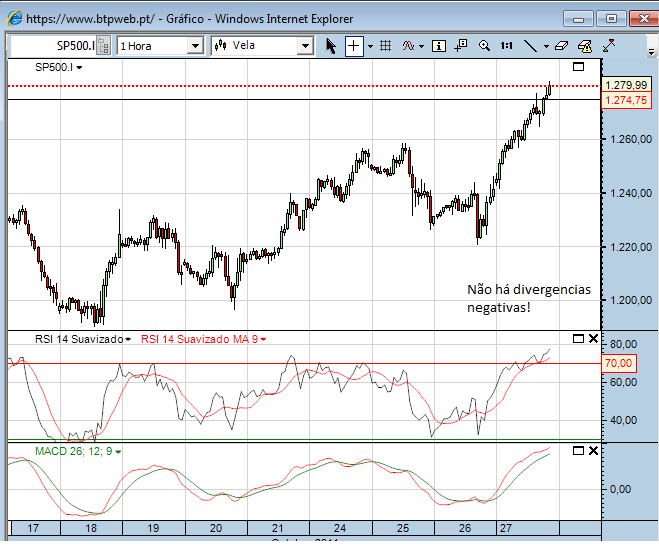Expand the toolbar overflow arrow
Screen dimensions: 659x546
(651, 52)
